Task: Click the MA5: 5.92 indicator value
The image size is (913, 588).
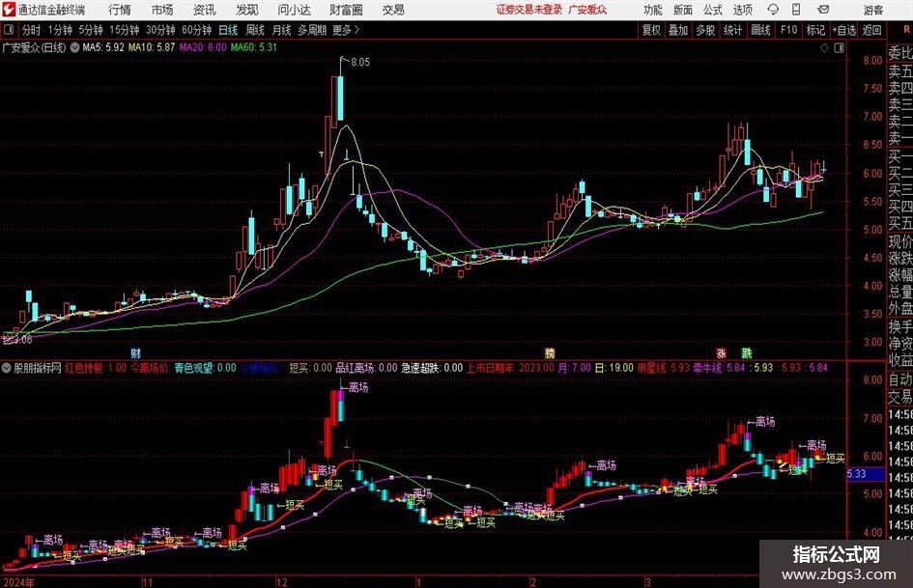Action: click(x=103, y=47)
